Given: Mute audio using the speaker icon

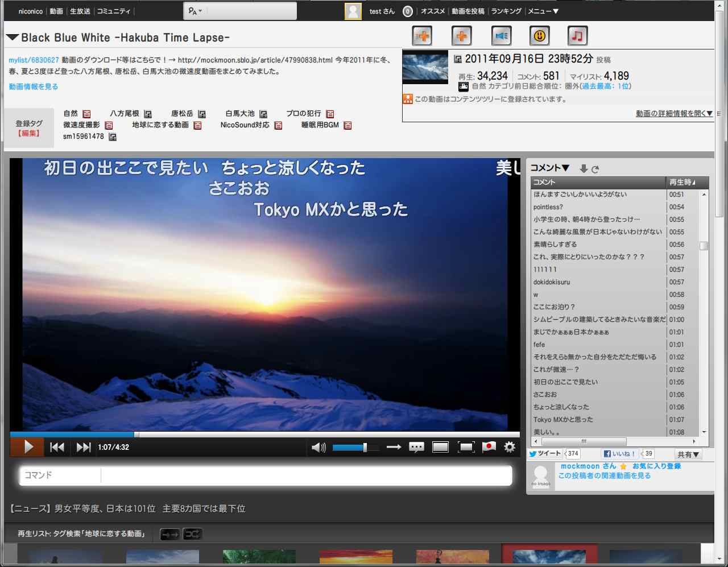Looking at the screenshot, I should point(318,448).
